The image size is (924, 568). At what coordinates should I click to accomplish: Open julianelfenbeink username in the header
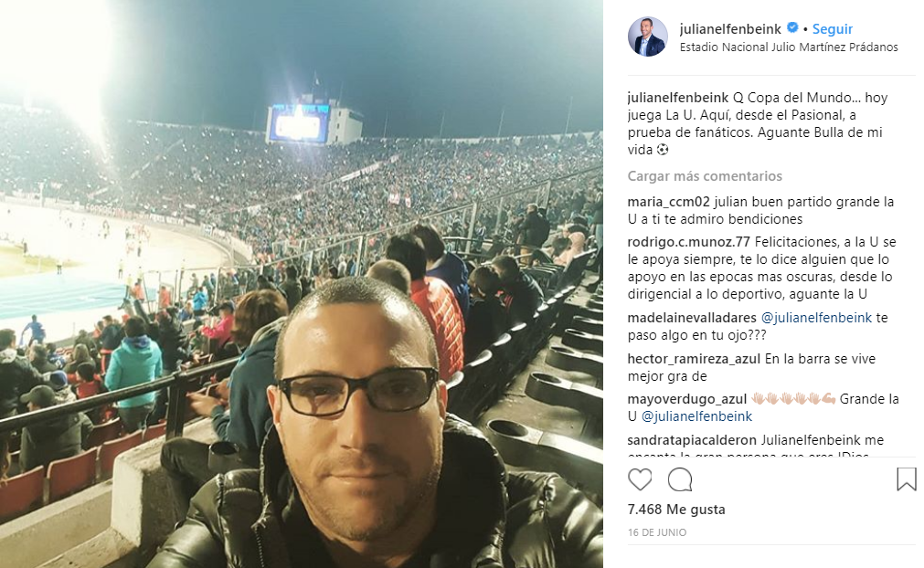pos(730,29)
